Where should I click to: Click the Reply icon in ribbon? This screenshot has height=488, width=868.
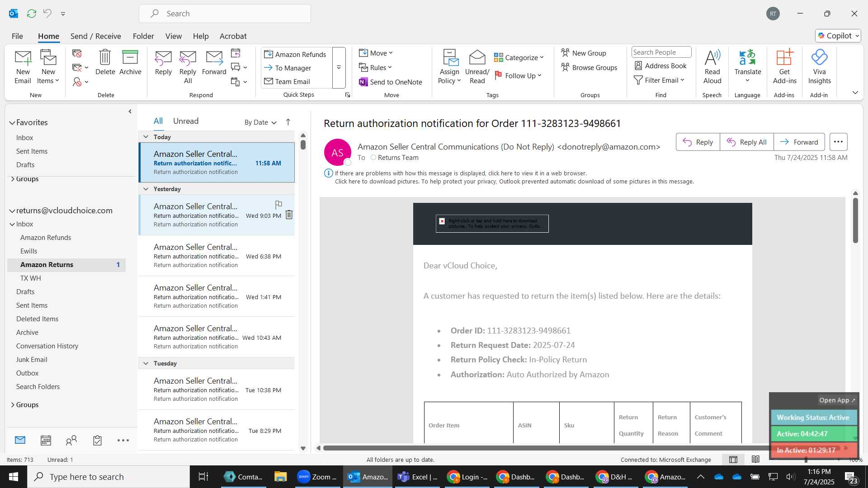163,62
